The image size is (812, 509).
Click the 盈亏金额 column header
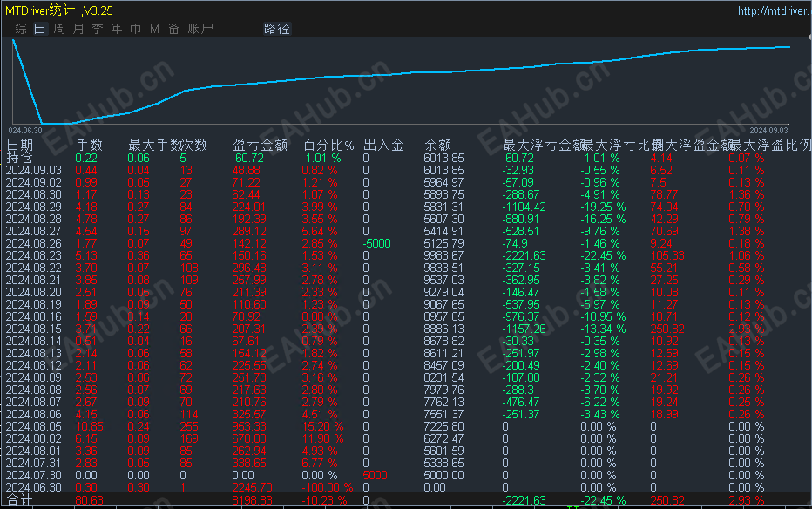pyautogui.click(x=260, y=145)
